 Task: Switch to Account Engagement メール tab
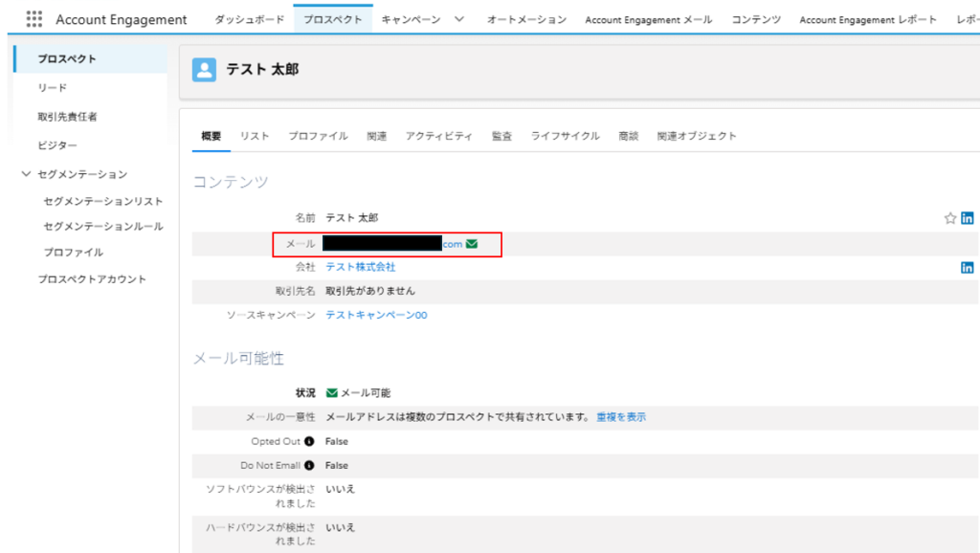point(648,19)
